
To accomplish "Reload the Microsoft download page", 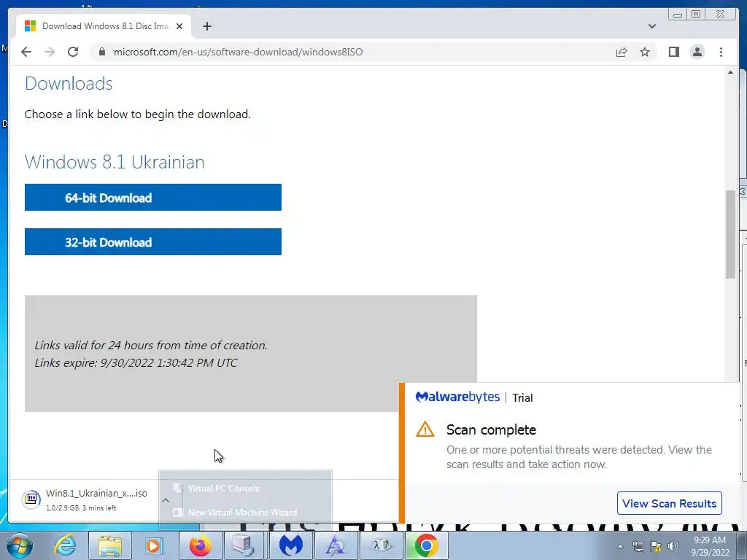I will pos(73,52).
